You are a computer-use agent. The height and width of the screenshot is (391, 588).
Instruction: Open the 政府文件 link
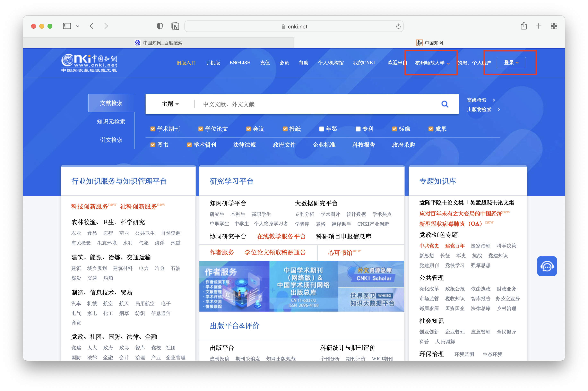point(284,145)
